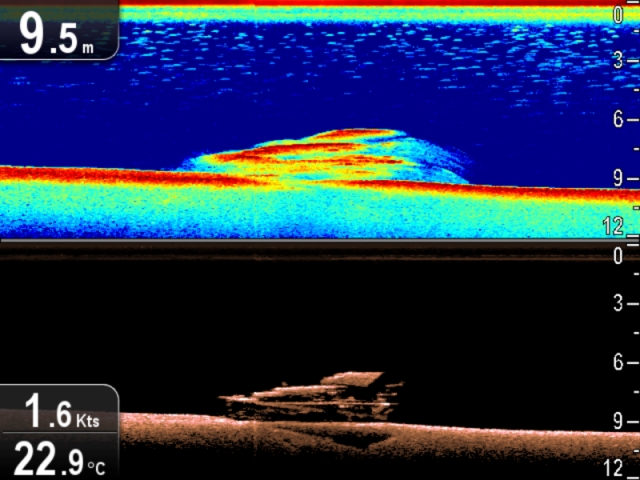Click the 12 mark on the sonar depth scale
The width and height of the screenshot is (640, 480).
point(613,226)
